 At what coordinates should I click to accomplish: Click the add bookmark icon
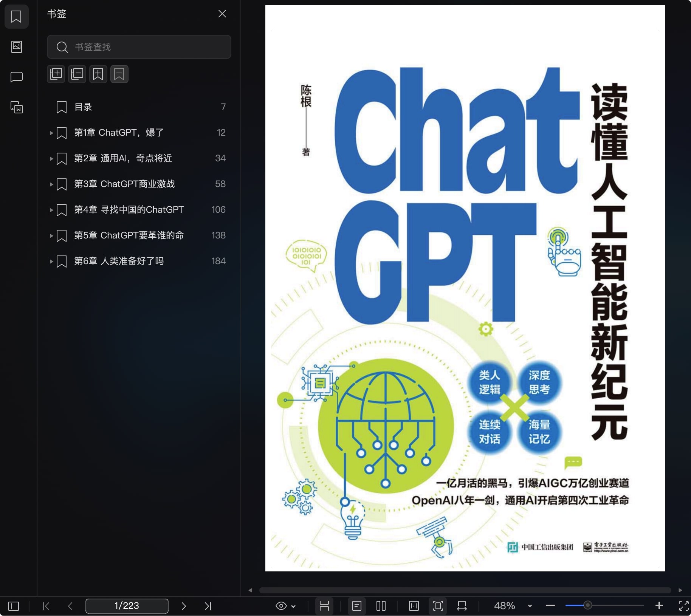(x=98, y=74)
